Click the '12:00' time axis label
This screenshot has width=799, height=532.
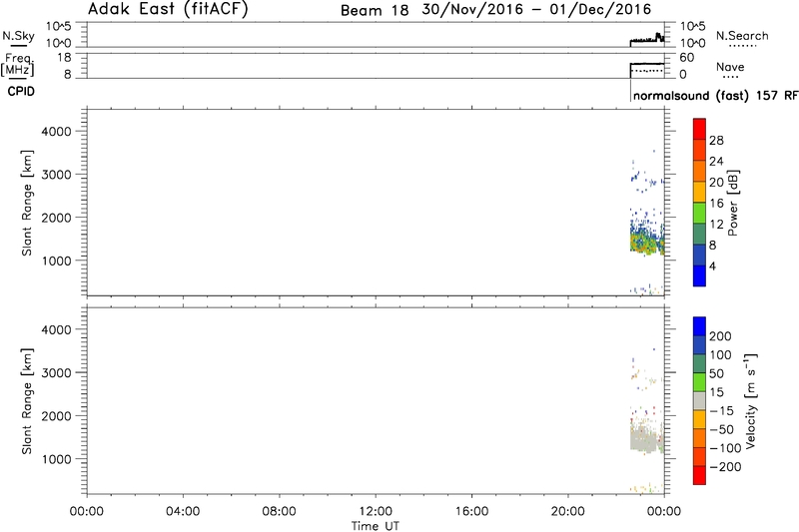pyautogui.click(x=376, y=511)
